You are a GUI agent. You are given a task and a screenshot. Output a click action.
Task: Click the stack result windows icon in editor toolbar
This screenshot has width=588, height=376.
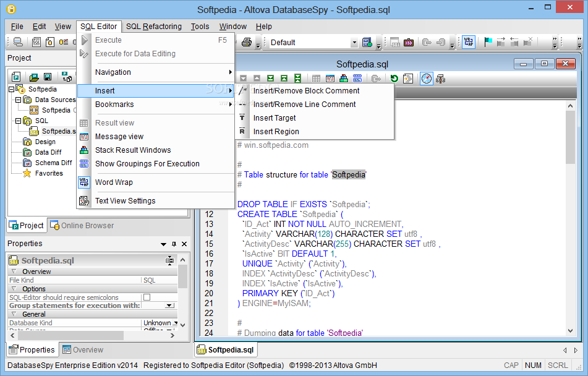click(344, 79)
